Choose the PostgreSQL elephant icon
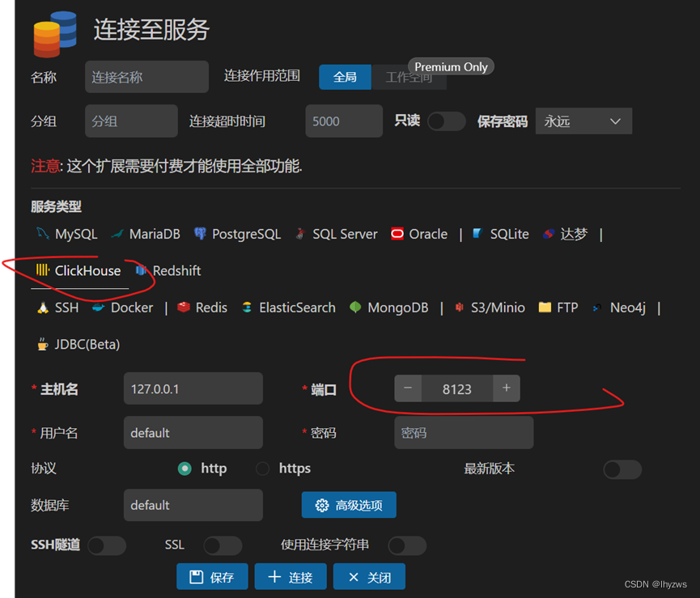 pyautogui.click(x=200, y=233)
